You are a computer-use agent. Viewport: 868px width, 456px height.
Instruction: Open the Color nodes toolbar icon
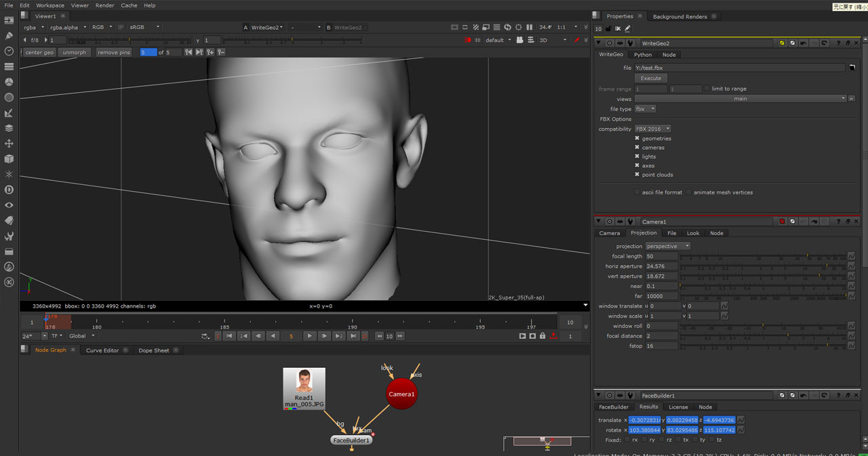click(x=9, y=82)
